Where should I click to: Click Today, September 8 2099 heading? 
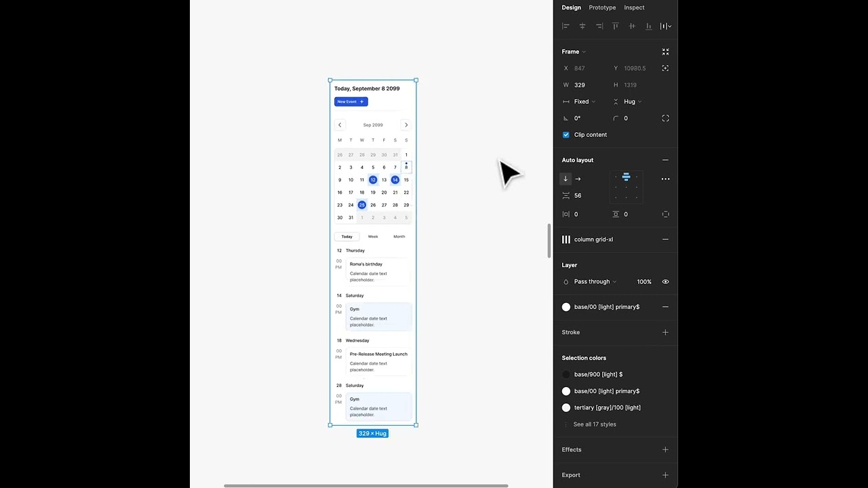tap(367, 88)
